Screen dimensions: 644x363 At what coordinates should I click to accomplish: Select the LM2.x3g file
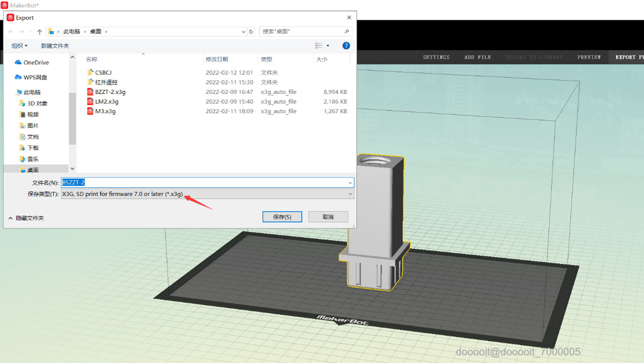click(x=107, y=102)
